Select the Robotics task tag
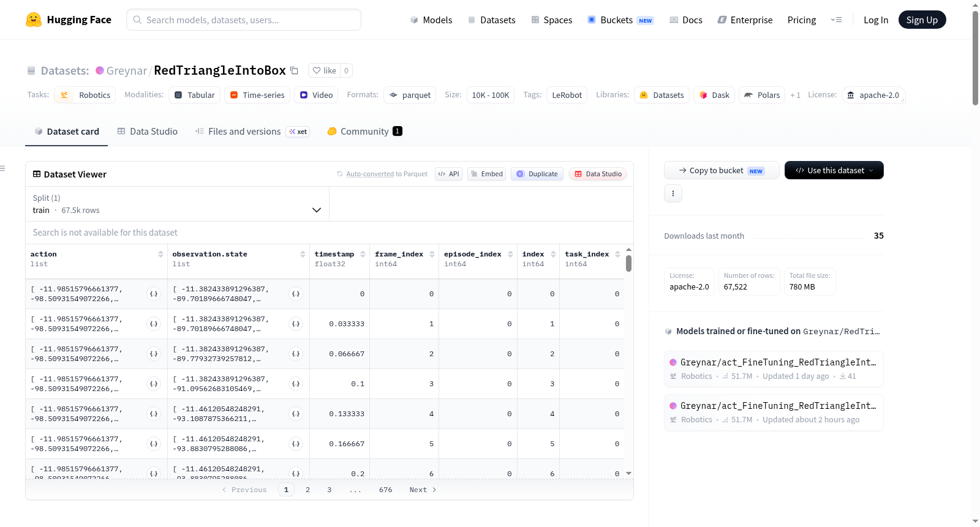 point(85,95)
